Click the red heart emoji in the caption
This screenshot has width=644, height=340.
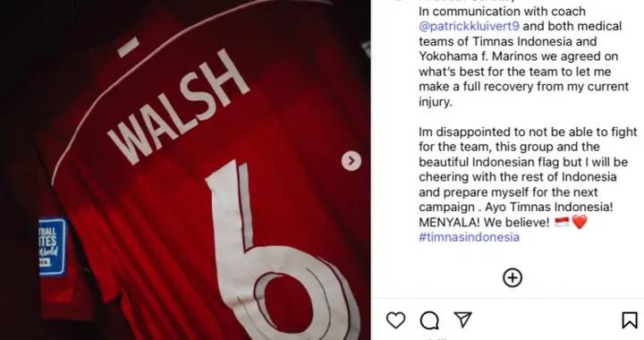580,222
